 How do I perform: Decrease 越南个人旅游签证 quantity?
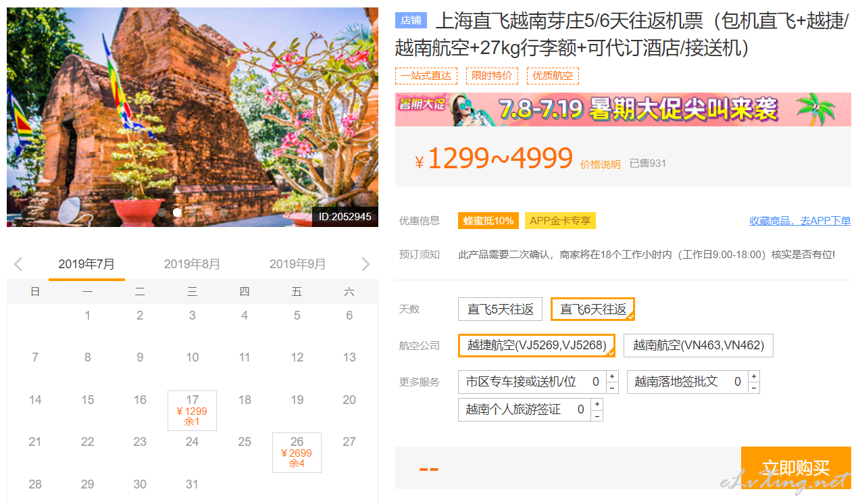pos(597,415)
